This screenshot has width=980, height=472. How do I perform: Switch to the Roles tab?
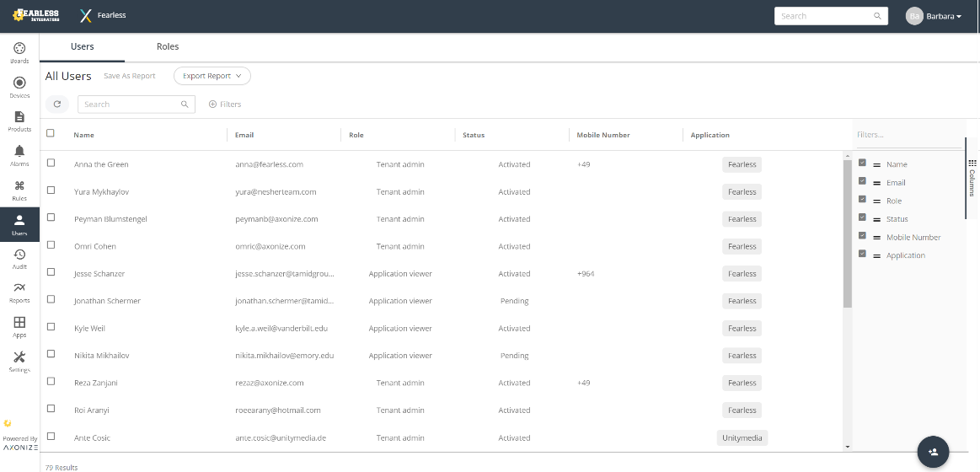coord(168,47)
